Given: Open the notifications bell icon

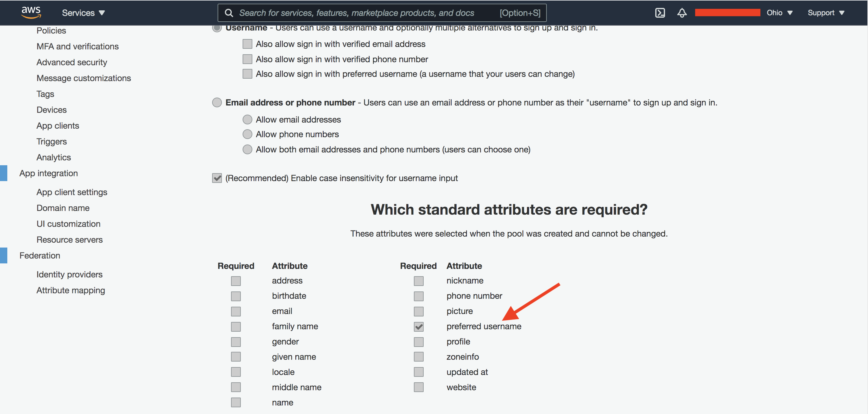Looking at the screenshot, I should click(681, 13).
